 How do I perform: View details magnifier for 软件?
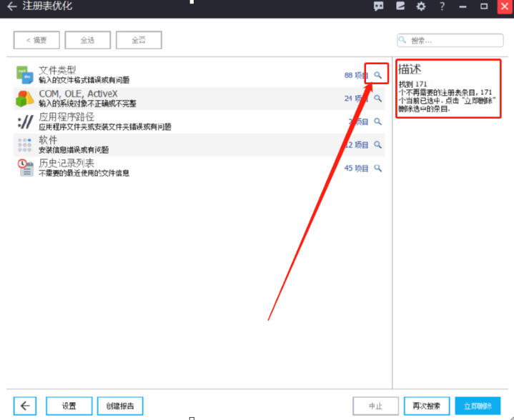(x=378, y=145)
